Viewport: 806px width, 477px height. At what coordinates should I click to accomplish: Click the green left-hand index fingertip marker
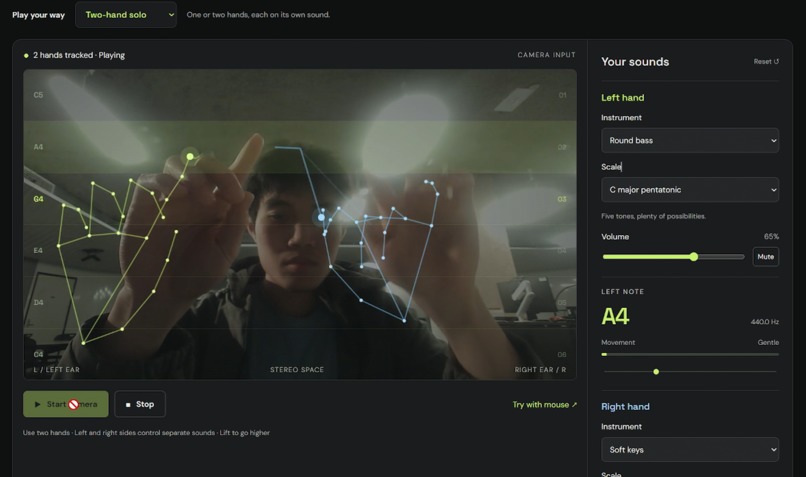pos(190,156)
